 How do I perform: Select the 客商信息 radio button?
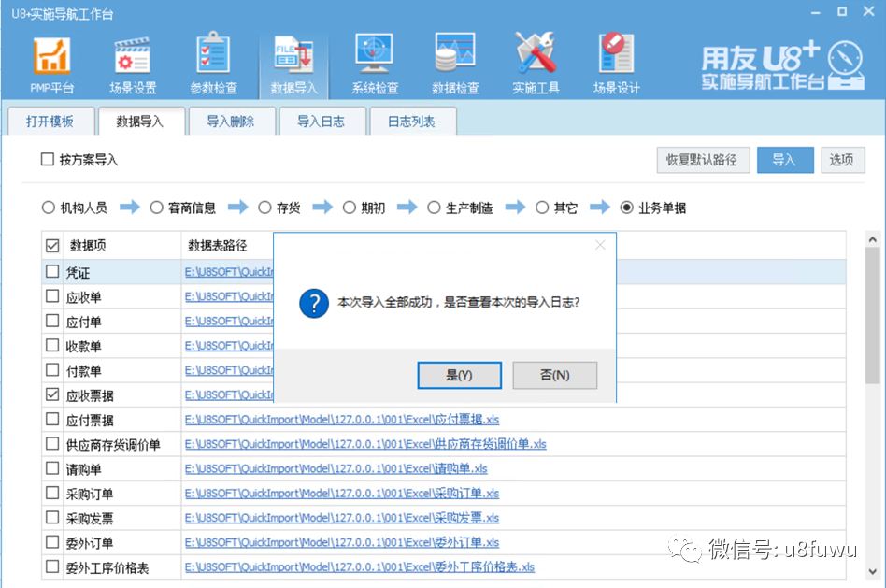pyautogui.click(x=156, y=208)
